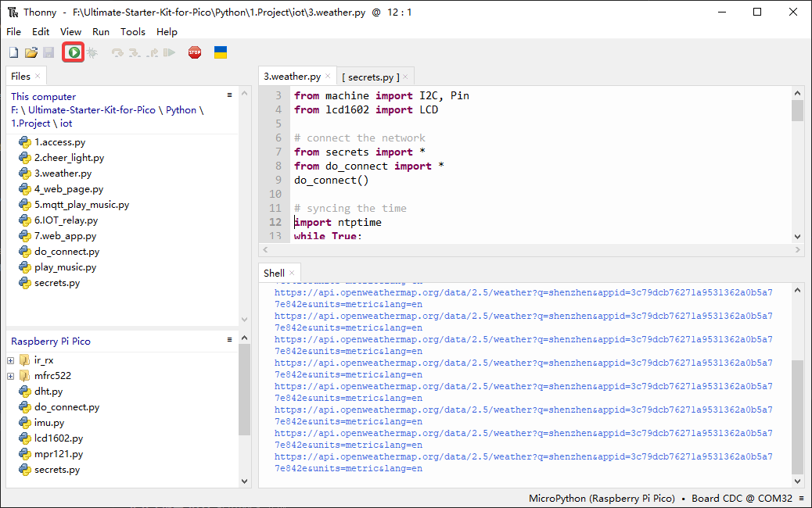Open the View menu
Image resolution: width=812 pixels, height=508 pixels.
click(x=70, y=31)
